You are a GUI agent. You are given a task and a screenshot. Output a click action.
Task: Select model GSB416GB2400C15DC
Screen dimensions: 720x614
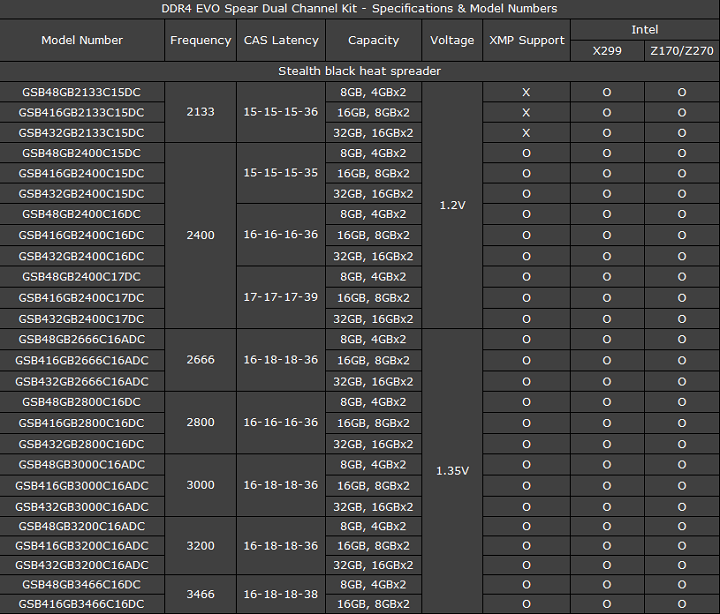82,173
